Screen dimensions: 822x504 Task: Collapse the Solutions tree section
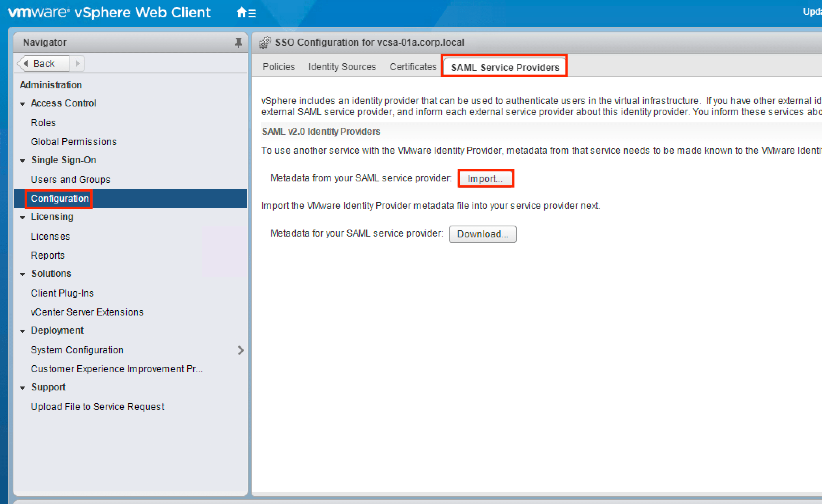(22, 274)
